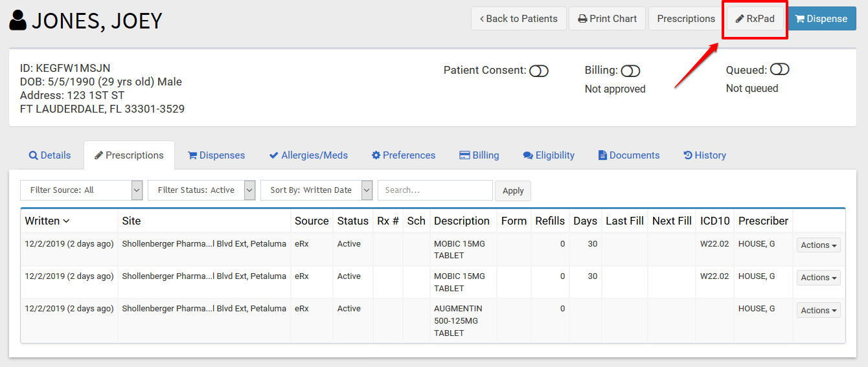Click the Apply filter button
This screenshot has height=367, width=868.
(x=512, y=191)
